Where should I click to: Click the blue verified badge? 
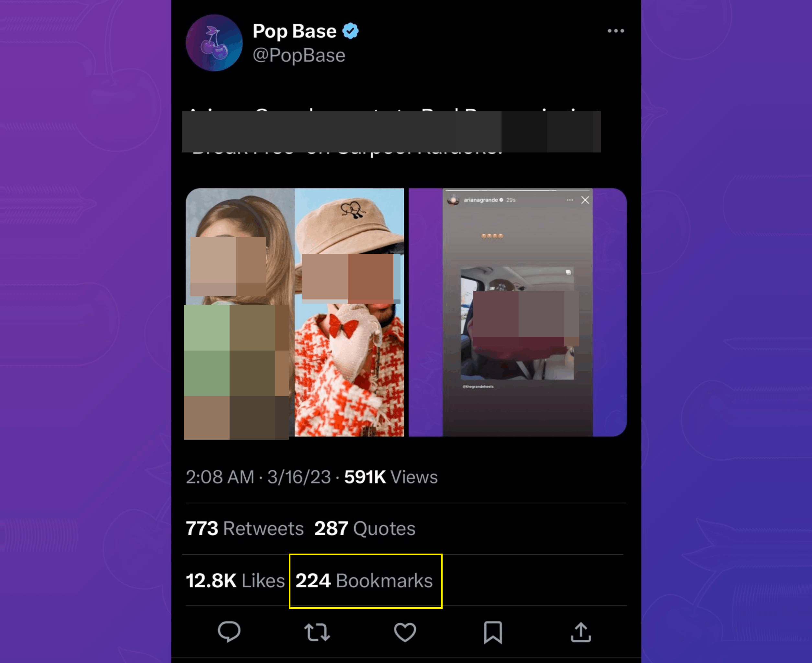coord(350,31)
